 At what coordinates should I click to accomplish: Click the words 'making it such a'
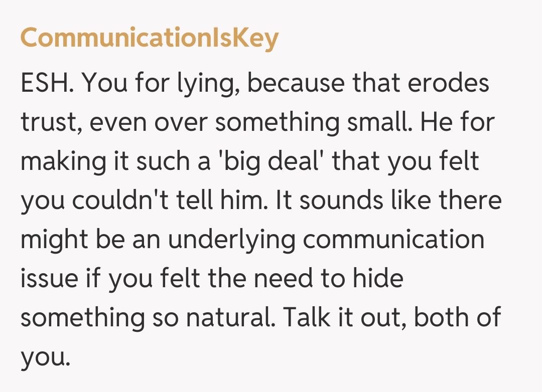coord(115,161)
